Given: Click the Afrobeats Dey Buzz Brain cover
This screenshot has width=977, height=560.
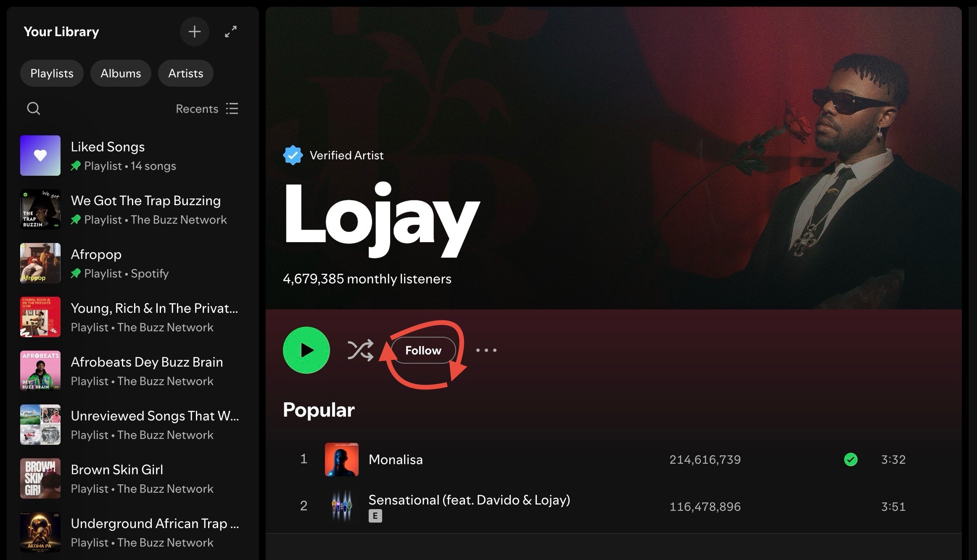Looking at the screenshot, I should 40,371.
